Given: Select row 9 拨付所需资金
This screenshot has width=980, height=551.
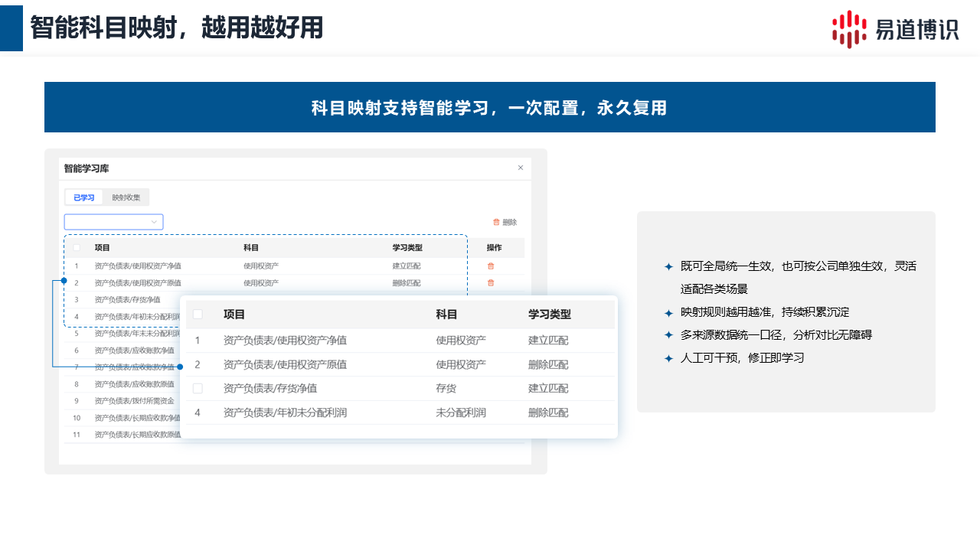Looking at the screenshot, I should click(x=134, y=401).
